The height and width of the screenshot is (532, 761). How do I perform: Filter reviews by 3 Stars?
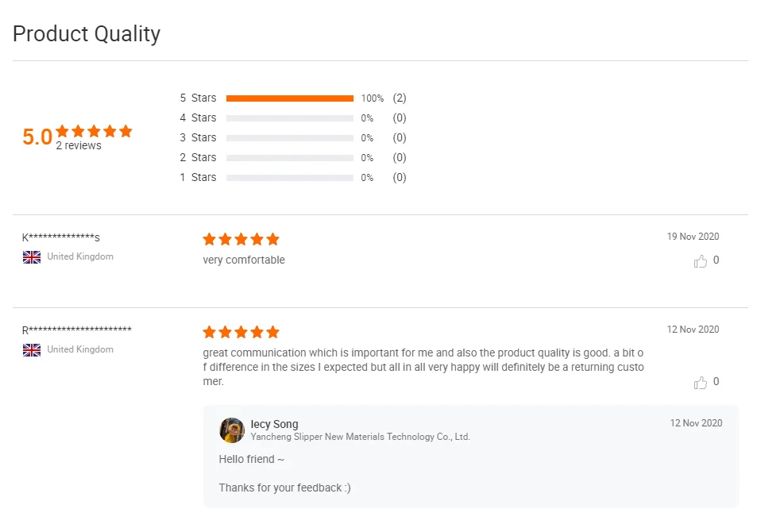click(198, 138)
